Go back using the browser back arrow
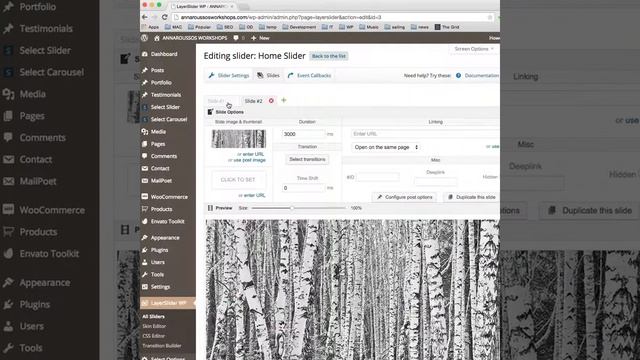The height and width of the screenshot is (360, 640). point(145,17)
